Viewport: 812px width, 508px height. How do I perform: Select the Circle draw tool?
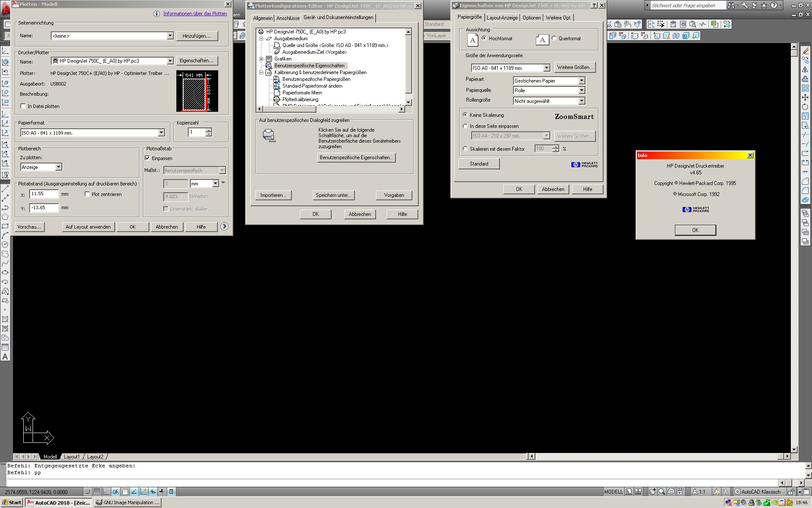pos(5,245)
